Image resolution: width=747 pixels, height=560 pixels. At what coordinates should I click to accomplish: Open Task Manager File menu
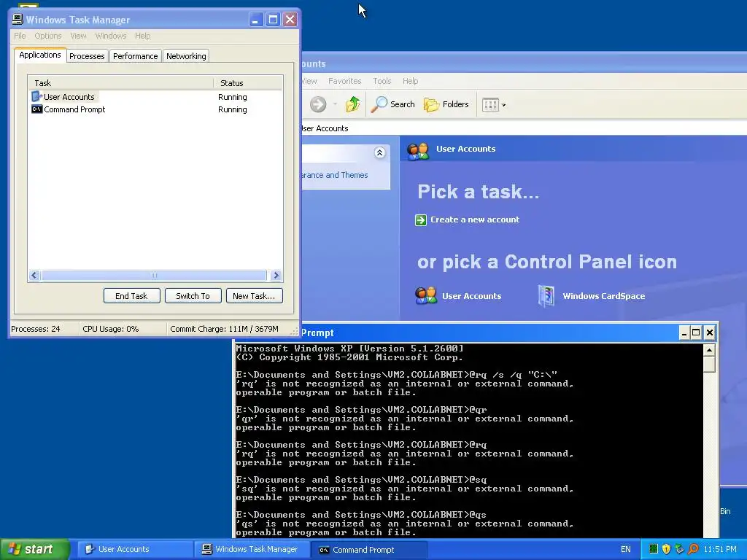point(20,36)
